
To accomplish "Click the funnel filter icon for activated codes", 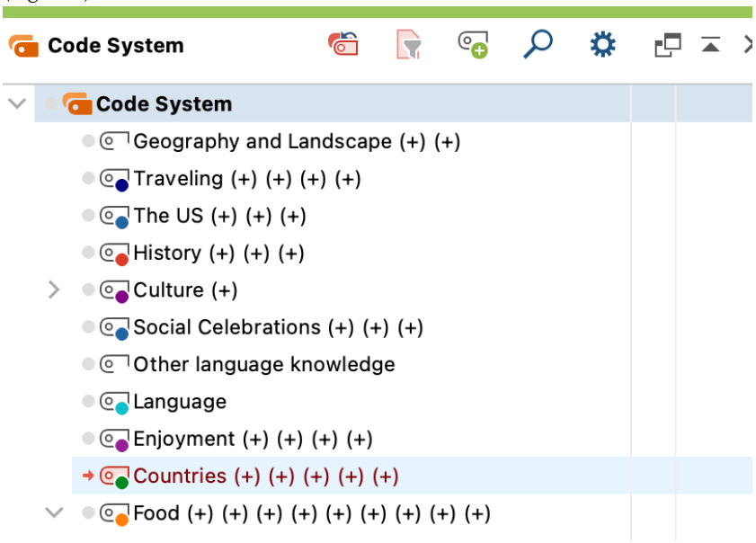I will 409,45.
